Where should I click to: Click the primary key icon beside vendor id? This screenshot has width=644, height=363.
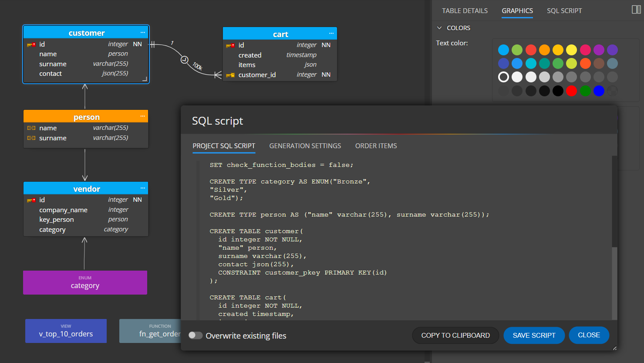[x=31, y=200]
